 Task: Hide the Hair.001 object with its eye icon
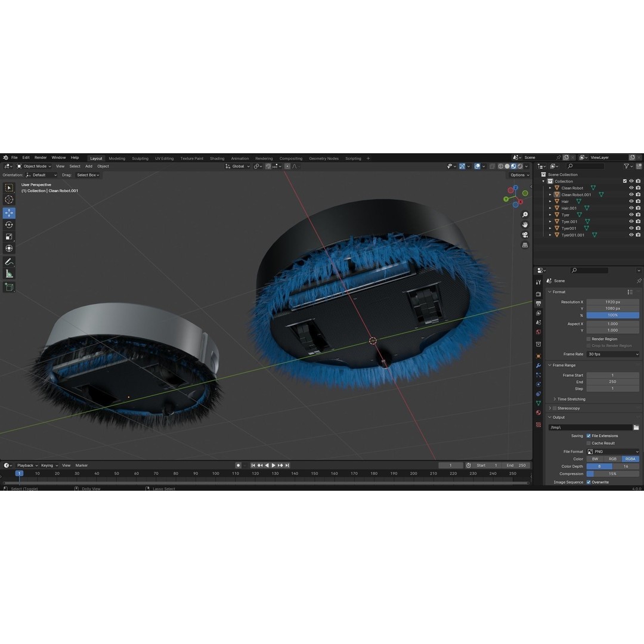[x=631, y=208]
